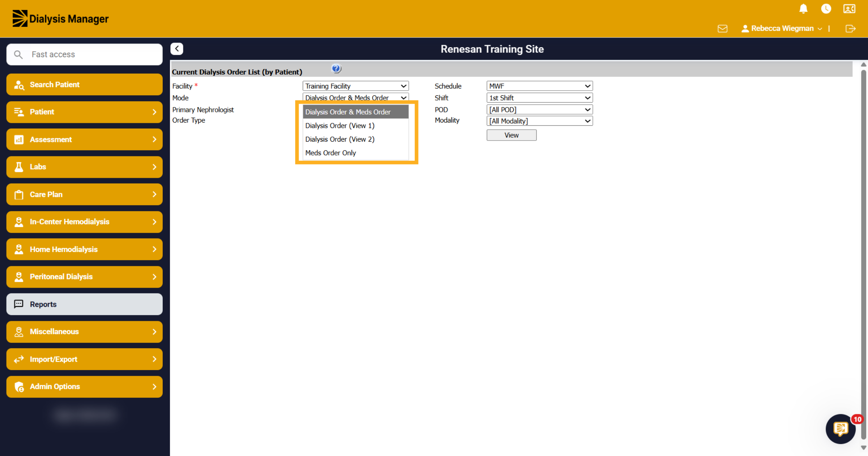Click the blue help question mark icon
Viewport: 868px width, 456px height.
coord(336,68)
